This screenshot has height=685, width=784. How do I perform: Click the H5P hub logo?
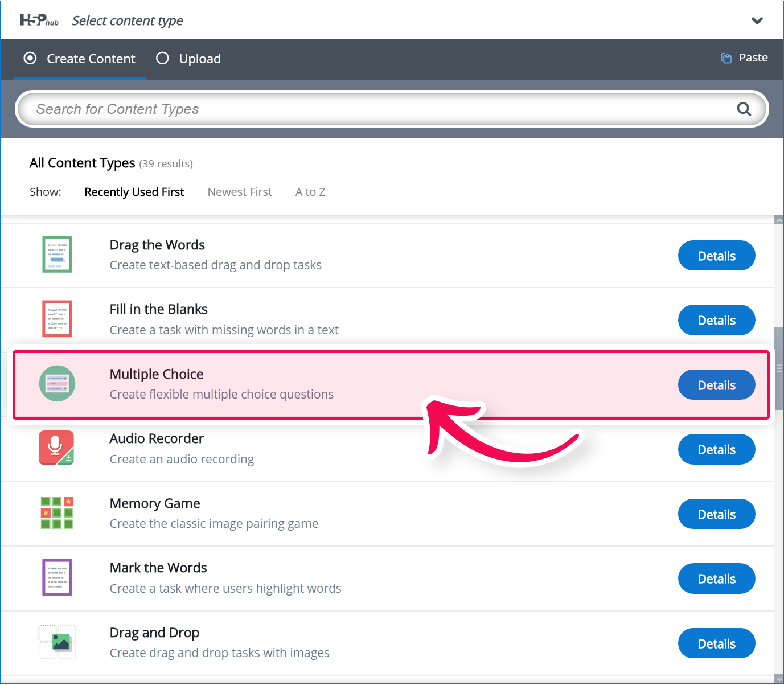click(39, 20)
